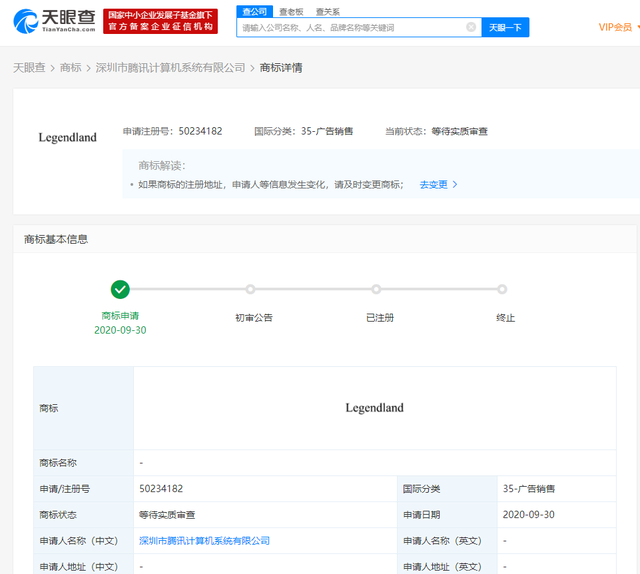Clear the search box with the x icon
Viewport: 640px width, 574px height.
[471, 27]
